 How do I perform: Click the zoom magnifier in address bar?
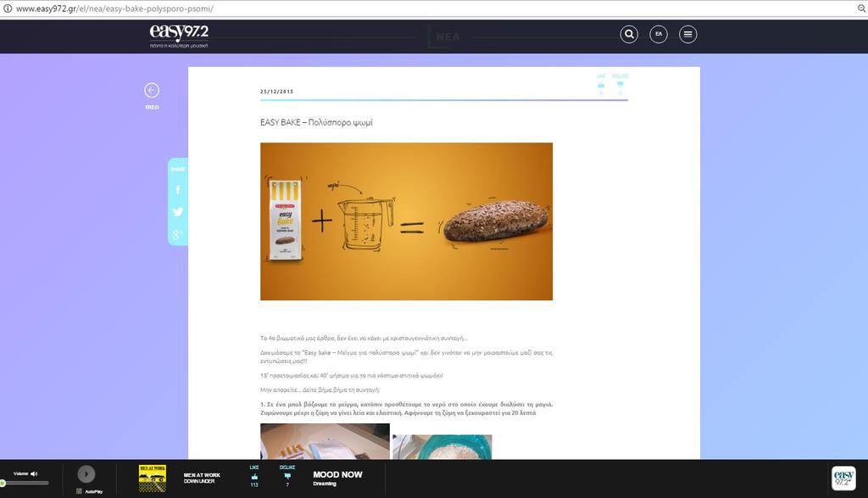[x=861, y=8]
